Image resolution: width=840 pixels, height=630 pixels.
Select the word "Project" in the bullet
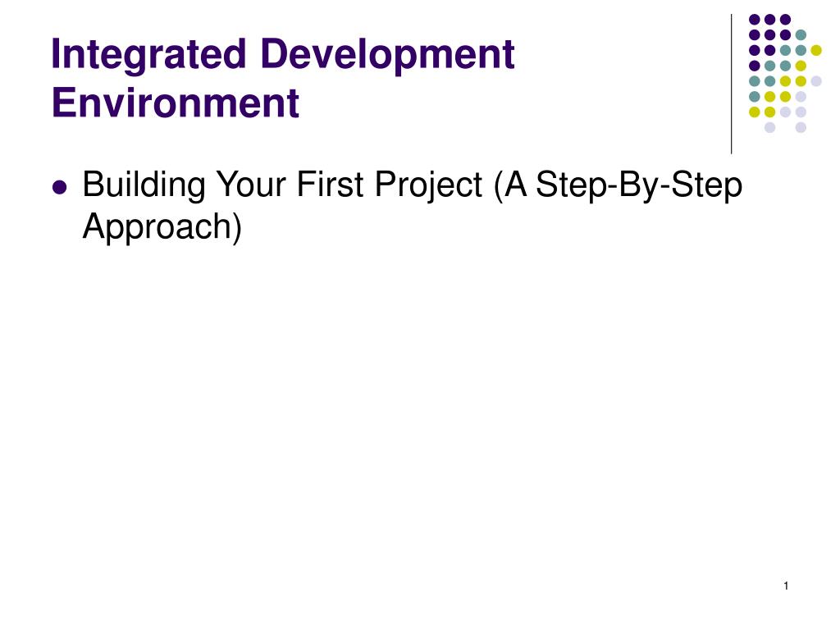tap(428, 186)
